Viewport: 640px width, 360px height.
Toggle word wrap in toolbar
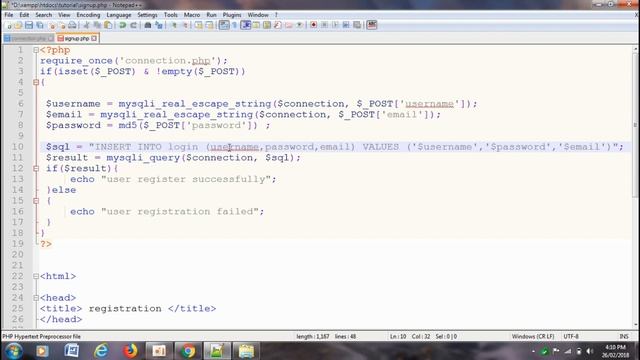click(x=224, y=25)
